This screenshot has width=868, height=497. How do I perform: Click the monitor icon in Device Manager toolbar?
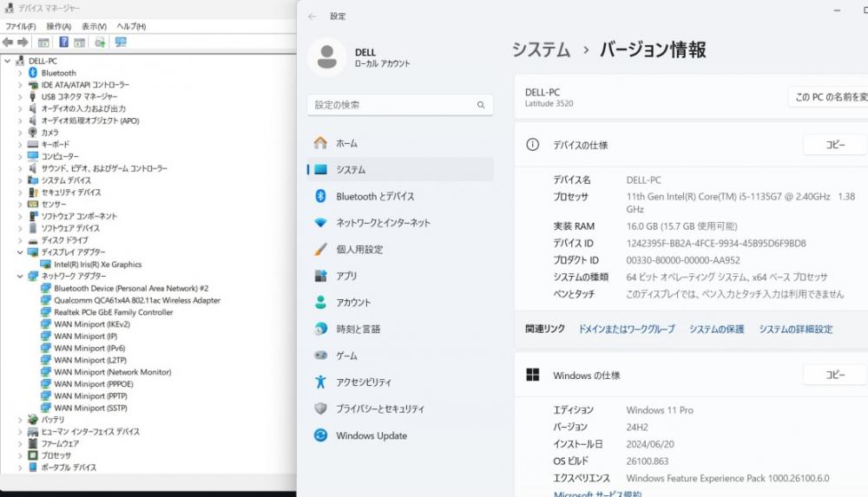[121, 42]
